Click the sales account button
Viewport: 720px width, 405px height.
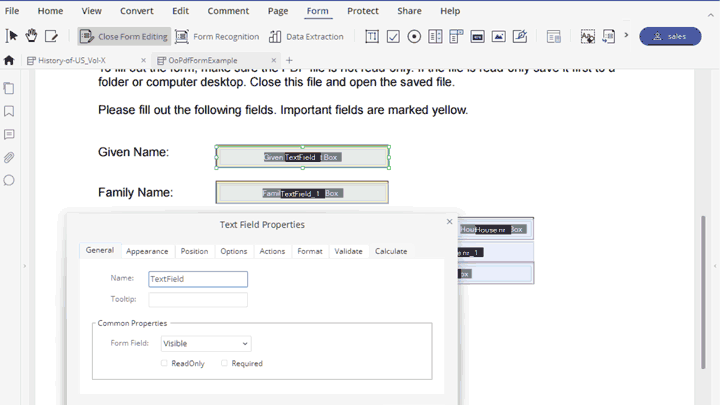670,36
